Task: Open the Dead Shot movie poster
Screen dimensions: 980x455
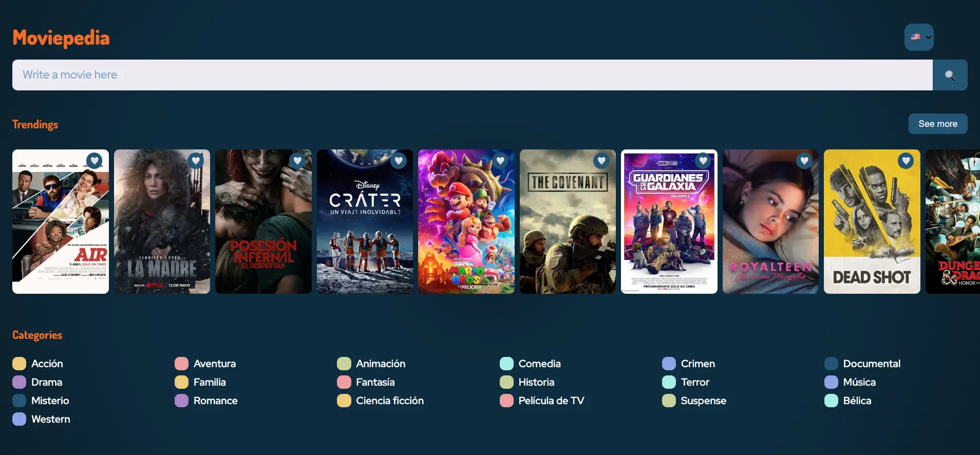Action: (872, 221)
